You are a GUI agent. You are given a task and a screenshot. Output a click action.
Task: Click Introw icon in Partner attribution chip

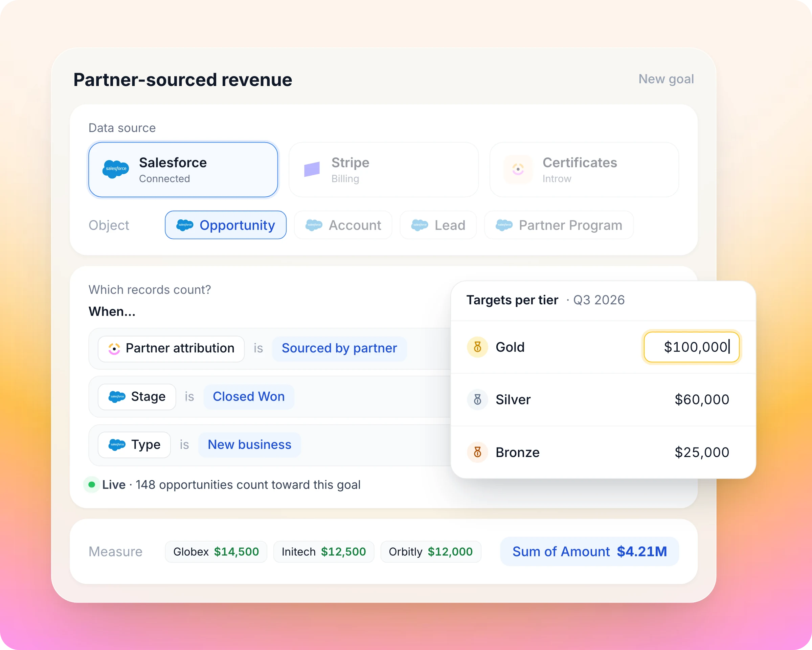tap(114, 349)
